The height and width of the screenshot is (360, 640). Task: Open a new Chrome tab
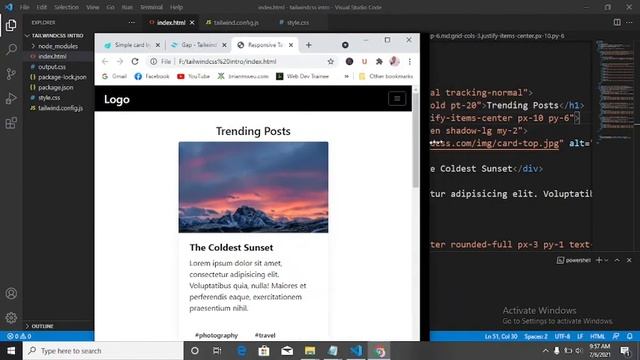[309, 45]
